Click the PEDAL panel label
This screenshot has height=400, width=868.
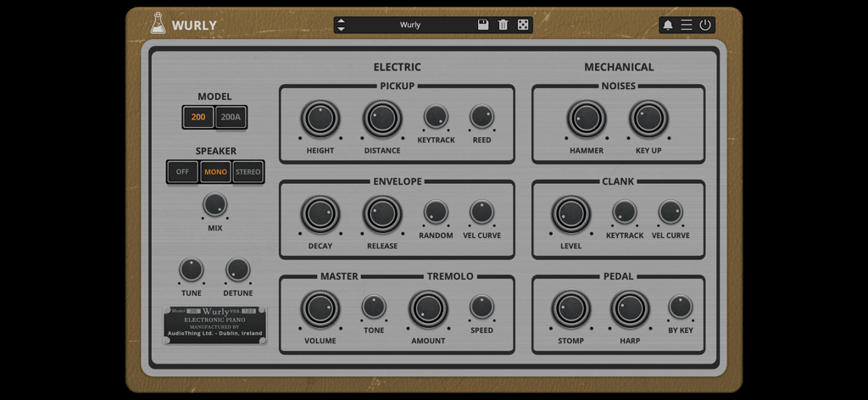tap(618, 276)
